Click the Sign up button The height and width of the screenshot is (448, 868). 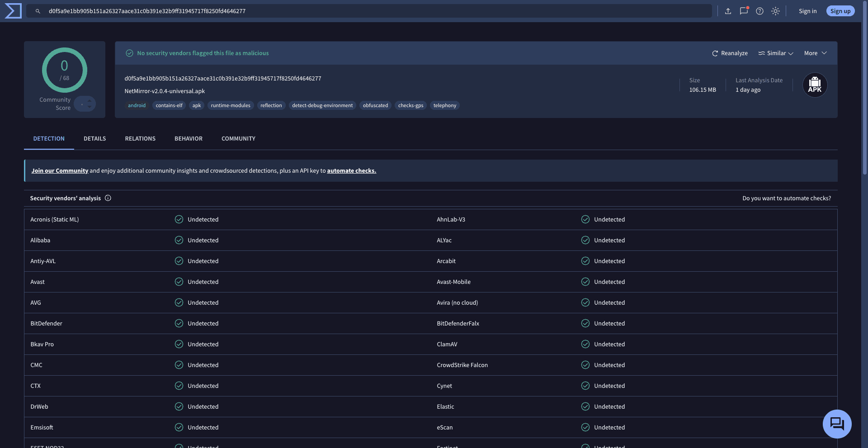pyautogui.click(x=840, y=11)
